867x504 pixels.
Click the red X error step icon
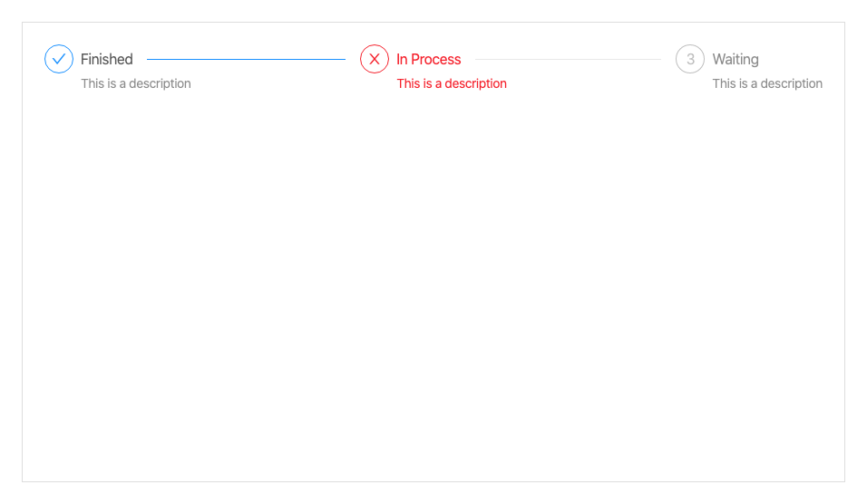375,59
